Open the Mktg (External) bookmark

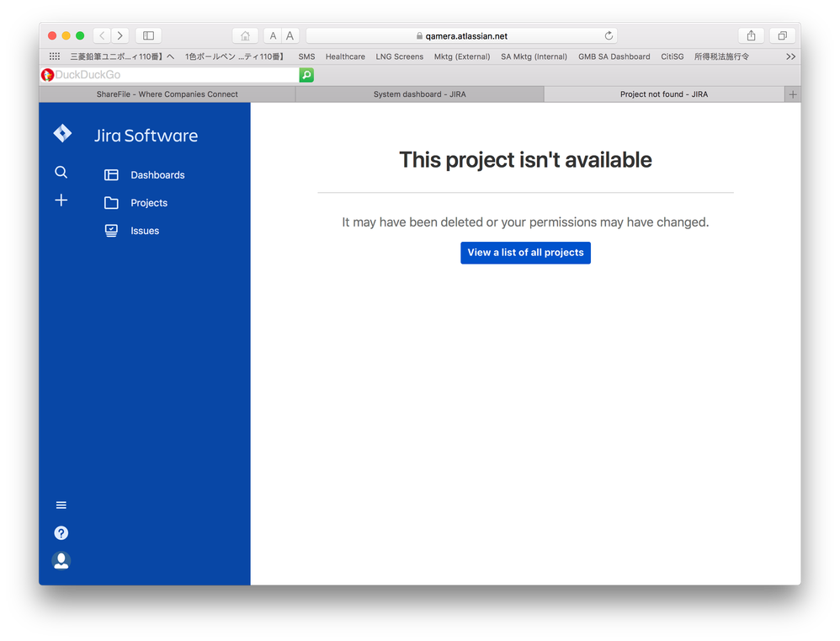[462, 56]
